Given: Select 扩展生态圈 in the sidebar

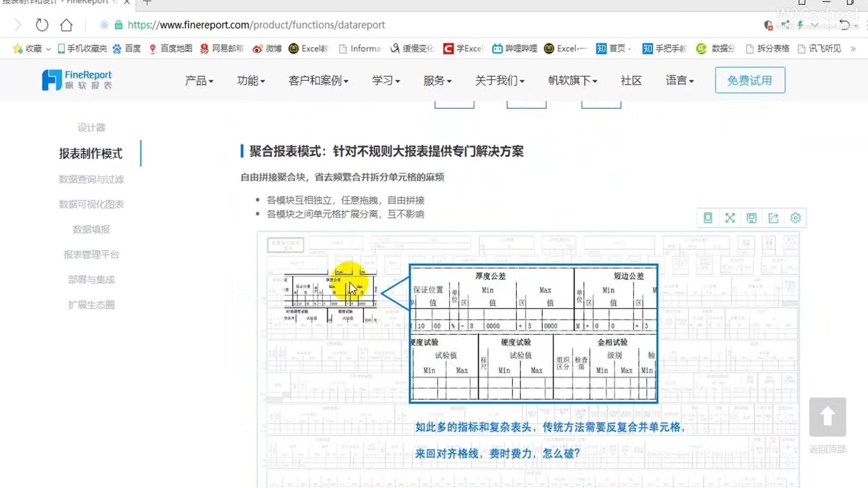Looking at the screenshot, I should 91,305.
